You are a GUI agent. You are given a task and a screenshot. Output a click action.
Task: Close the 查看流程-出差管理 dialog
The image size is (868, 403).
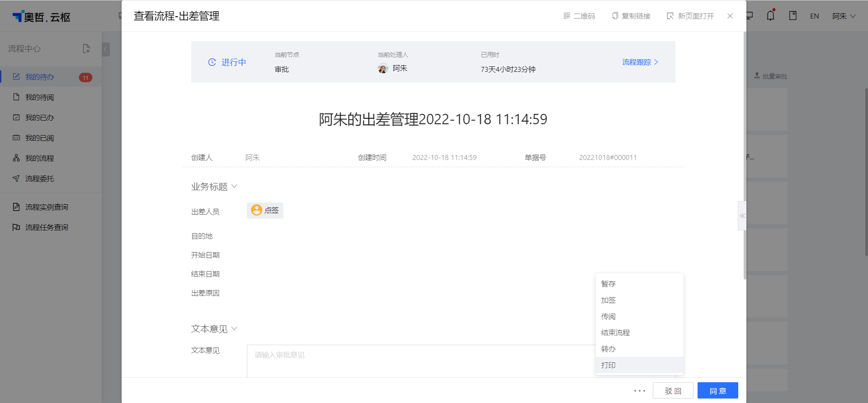730,16
